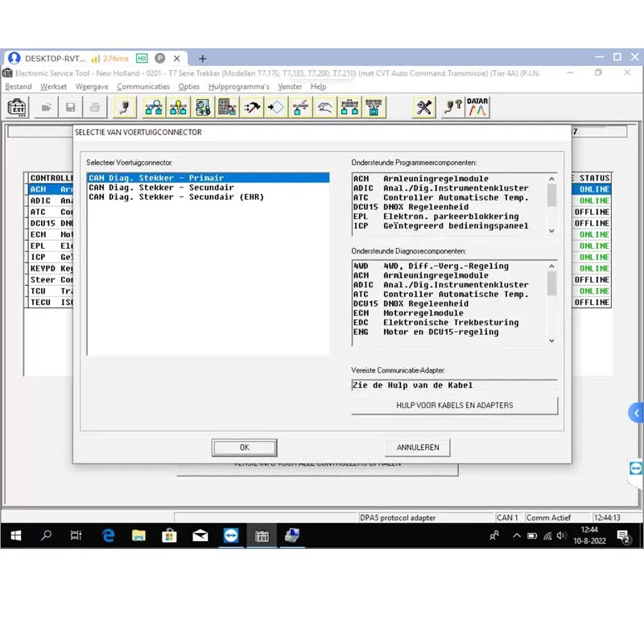
Task: Click the hammer with arrows icon
Action: 251,108
